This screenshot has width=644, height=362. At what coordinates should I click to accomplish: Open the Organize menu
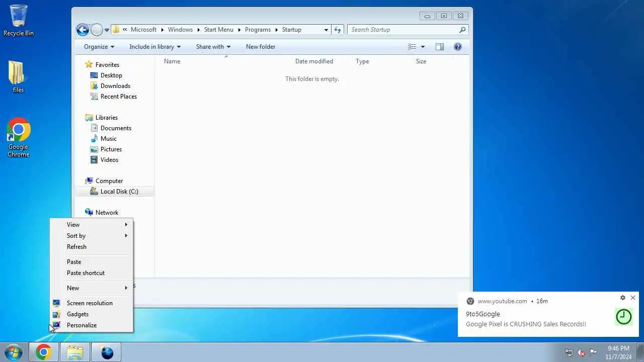coord(99,47)
